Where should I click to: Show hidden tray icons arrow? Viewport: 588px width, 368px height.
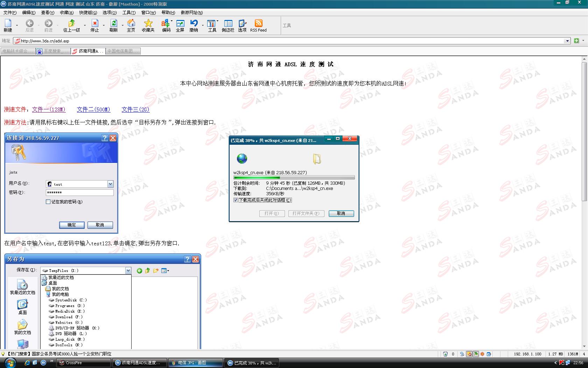point(555,363)
